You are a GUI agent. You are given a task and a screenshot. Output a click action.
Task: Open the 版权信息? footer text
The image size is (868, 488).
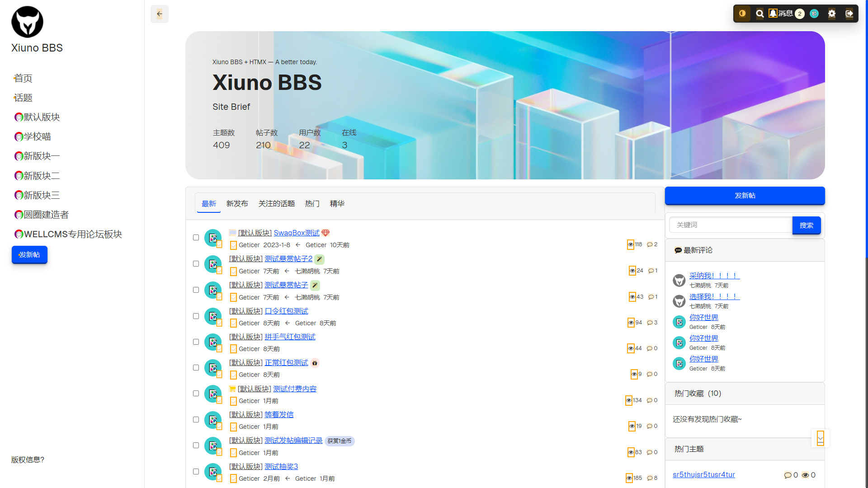[28, 460]
